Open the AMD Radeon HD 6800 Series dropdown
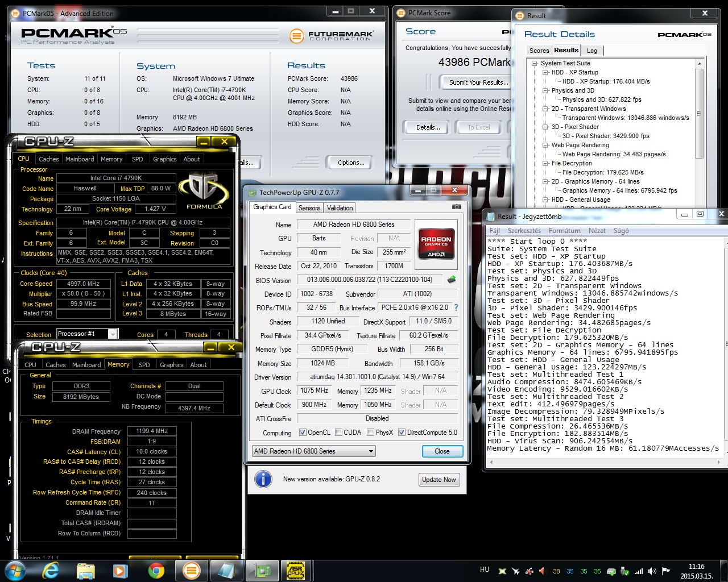Screen dimensions: 728x582 [x=314, y=451]
